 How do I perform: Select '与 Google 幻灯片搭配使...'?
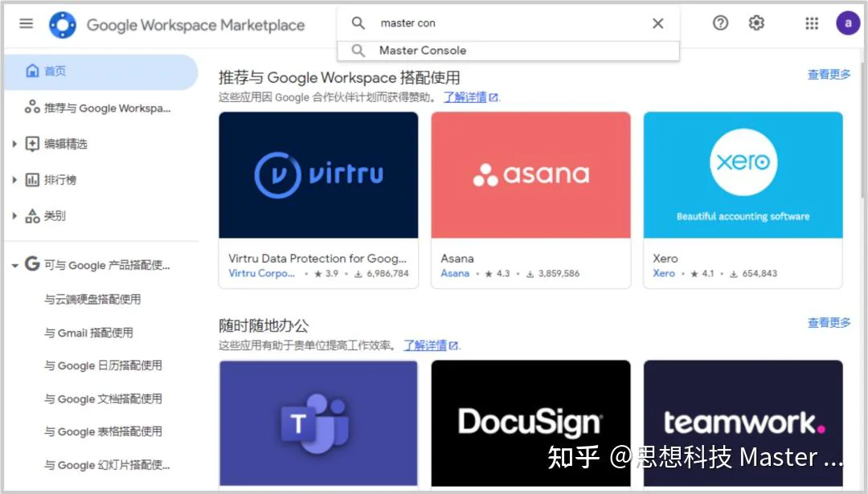pyautogui.click(x=108, y=464)
